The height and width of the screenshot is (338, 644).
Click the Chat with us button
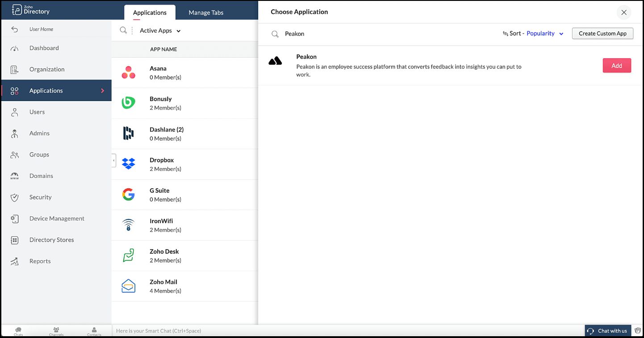(608, 331)
